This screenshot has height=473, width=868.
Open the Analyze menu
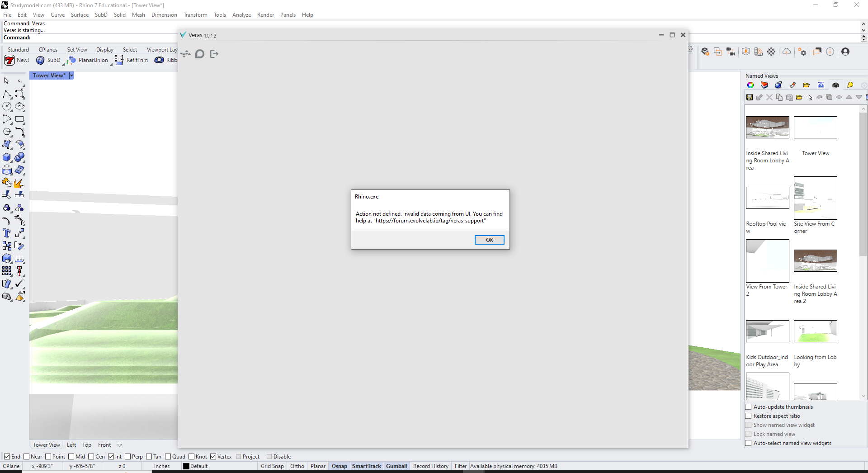pos(241,15)
